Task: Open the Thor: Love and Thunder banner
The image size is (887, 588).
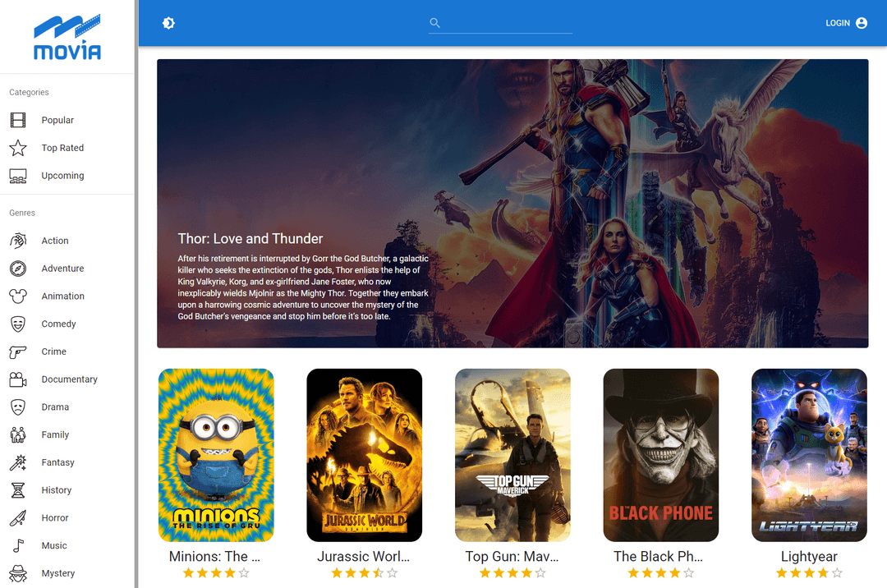Action: [x=512, y=203]
